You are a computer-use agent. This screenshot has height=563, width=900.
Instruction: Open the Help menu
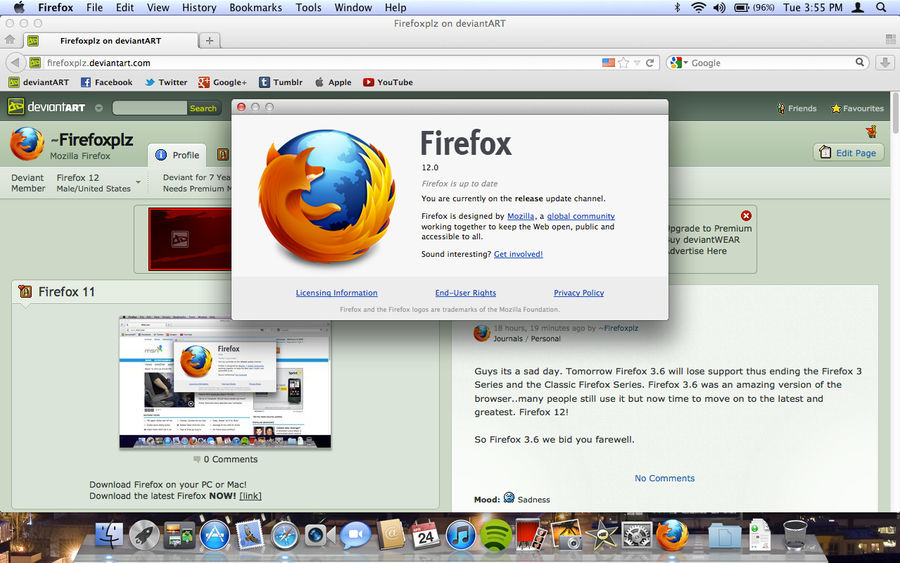pos(395,7)
